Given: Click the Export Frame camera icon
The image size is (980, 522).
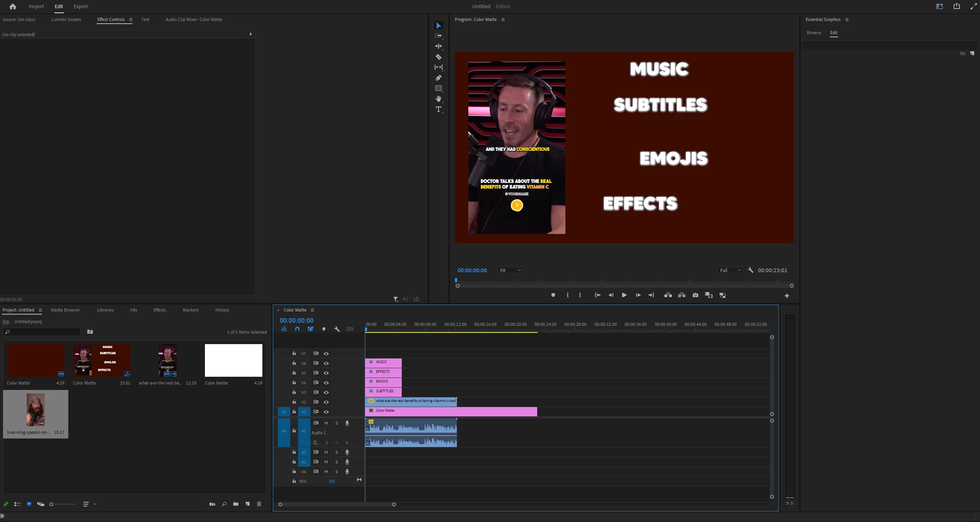Looking at the screenshot, I should click(695, 295).
